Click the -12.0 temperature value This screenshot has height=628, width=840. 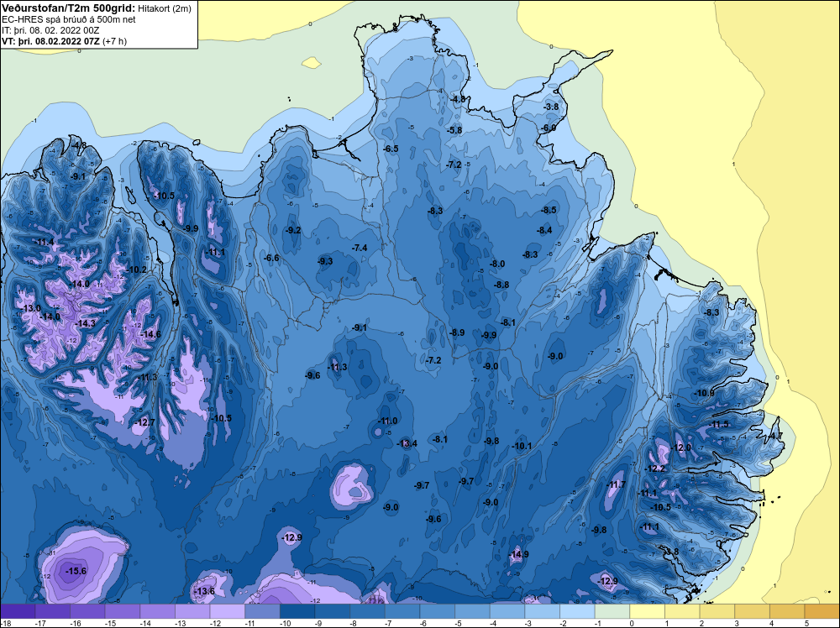[x=681, y=447]
